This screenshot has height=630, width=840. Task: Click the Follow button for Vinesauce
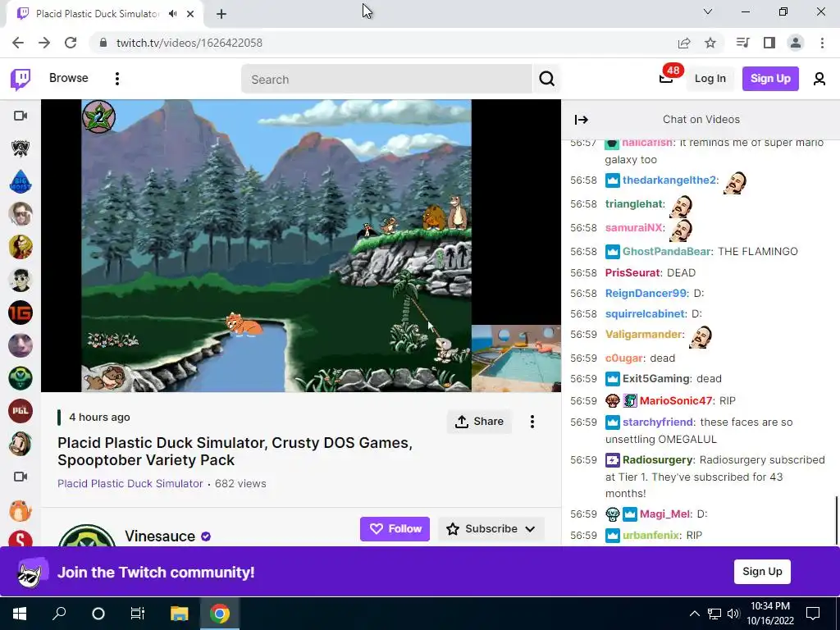395,529
